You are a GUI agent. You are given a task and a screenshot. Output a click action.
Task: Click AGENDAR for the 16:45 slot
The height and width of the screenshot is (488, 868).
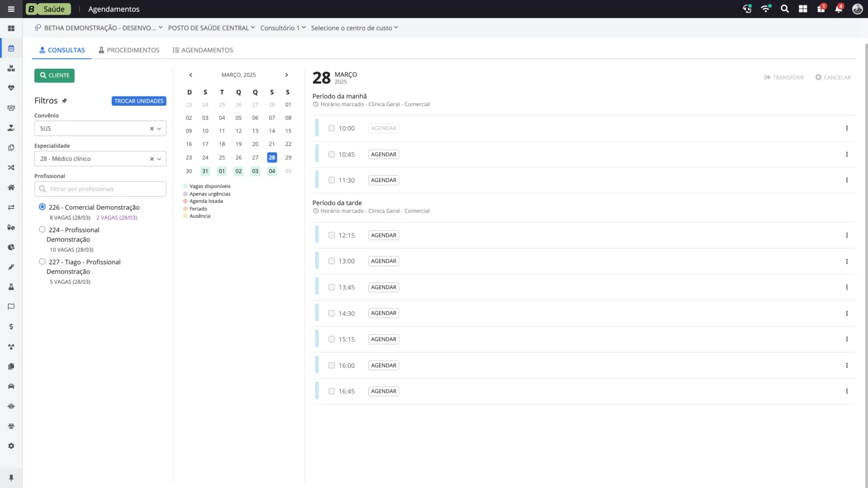click(x=384, y=391)
